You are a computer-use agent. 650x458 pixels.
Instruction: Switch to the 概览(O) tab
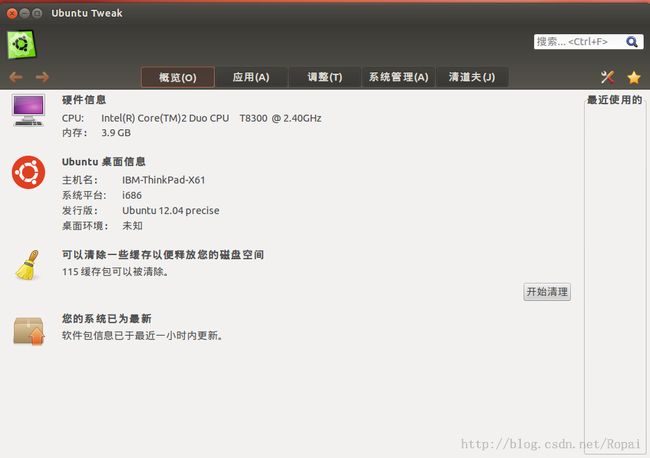178,78
